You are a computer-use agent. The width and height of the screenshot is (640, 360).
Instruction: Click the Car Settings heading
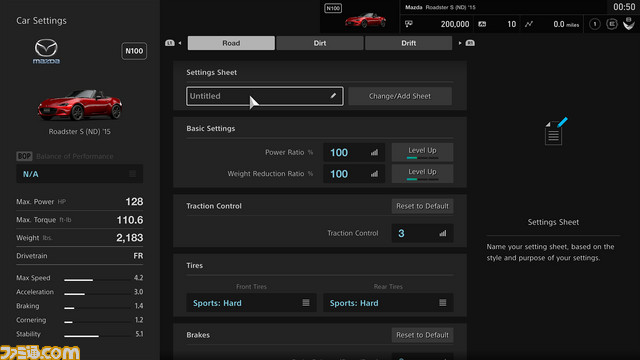41,20
